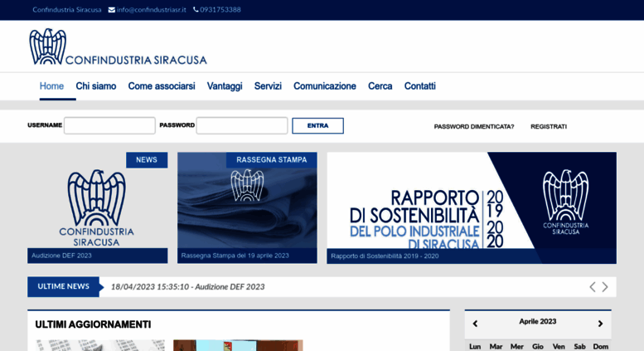Click the Confindustria Siracusa eagle logo

pos(118,46)
